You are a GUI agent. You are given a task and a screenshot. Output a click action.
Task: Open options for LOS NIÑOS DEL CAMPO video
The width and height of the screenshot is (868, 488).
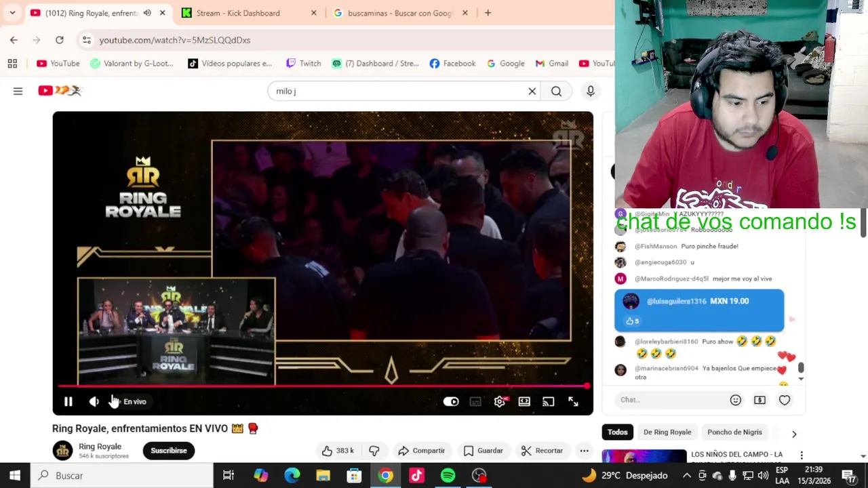802,455
